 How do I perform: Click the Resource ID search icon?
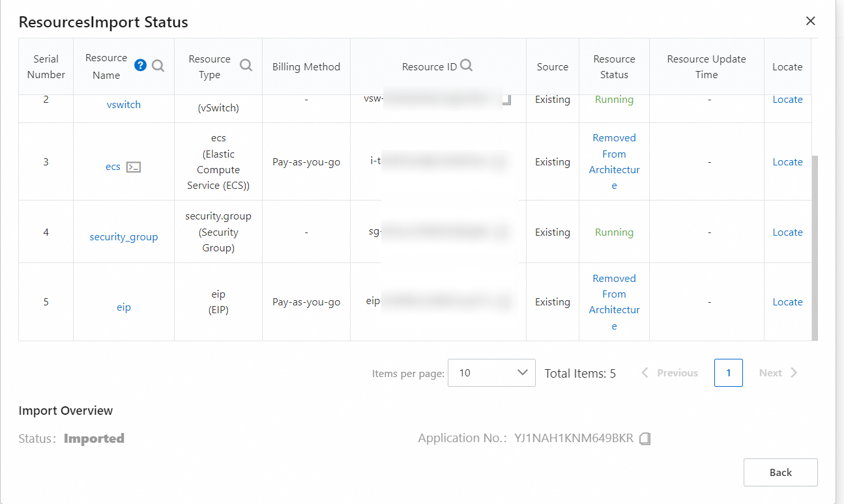tap(467, 65)
